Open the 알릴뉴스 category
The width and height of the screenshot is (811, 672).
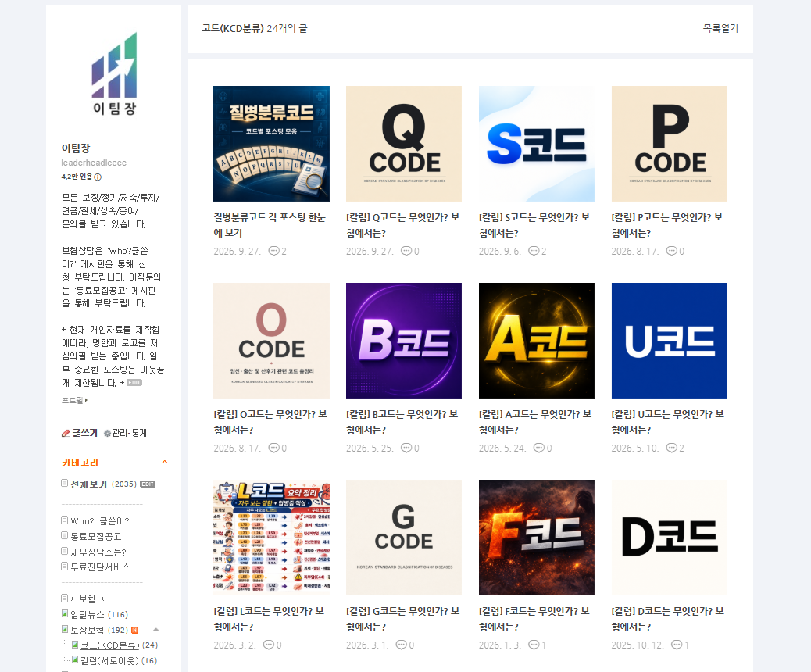(x=88, y=615)
